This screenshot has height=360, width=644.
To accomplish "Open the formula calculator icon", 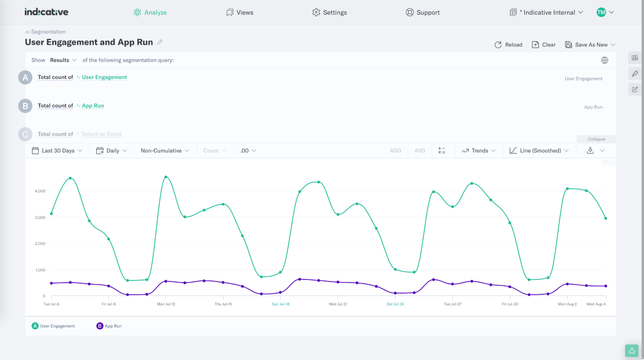I will pyautogui.click(x=442, y=151).
